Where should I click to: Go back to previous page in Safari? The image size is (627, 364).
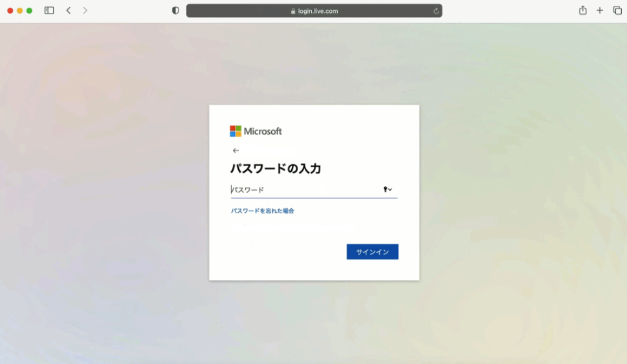pos(69,11)
